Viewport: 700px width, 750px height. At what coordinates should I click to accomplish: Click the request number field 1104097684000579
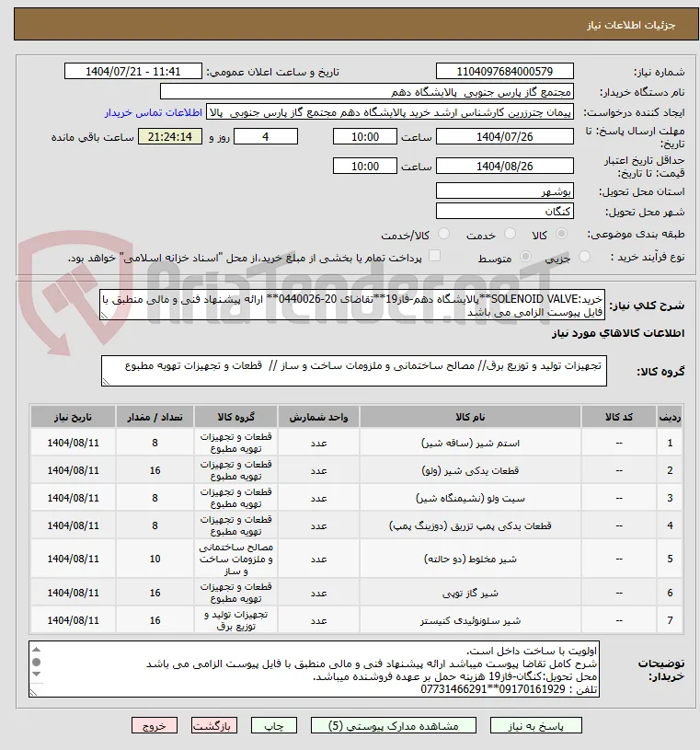(504, 71)
